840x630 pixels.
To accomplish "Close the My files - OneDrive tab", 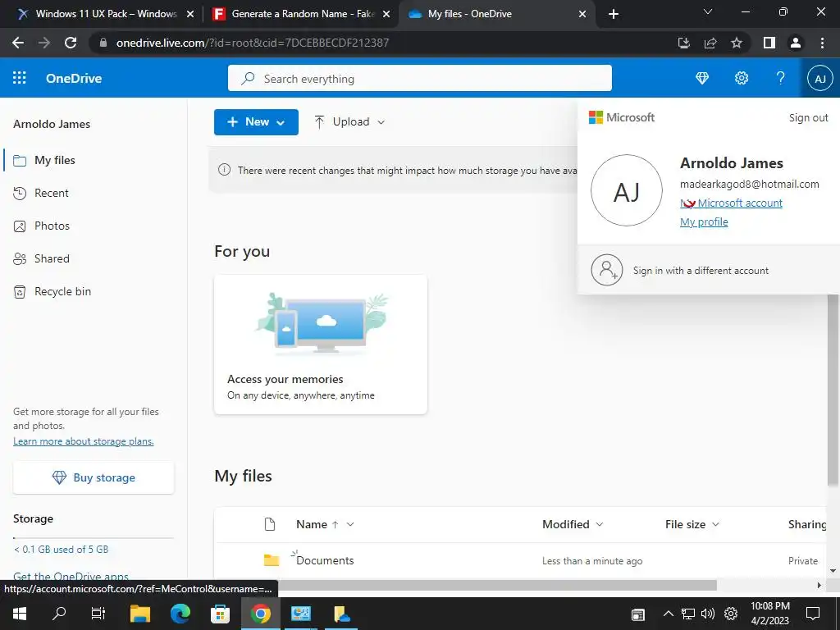I will pos(582,14).
